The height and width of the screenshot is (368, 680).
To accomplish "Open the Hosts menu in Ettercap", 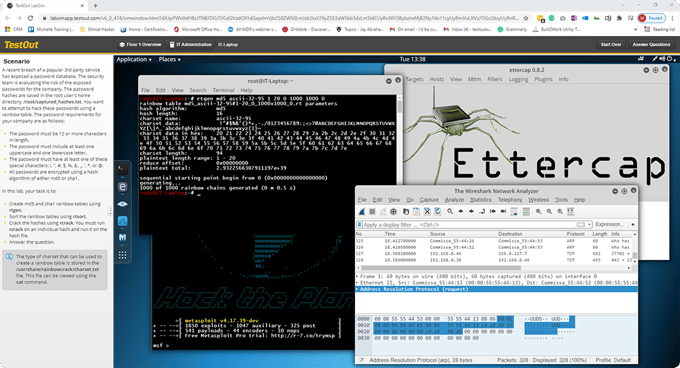I will pyautogui.click(x=436, y=79).
